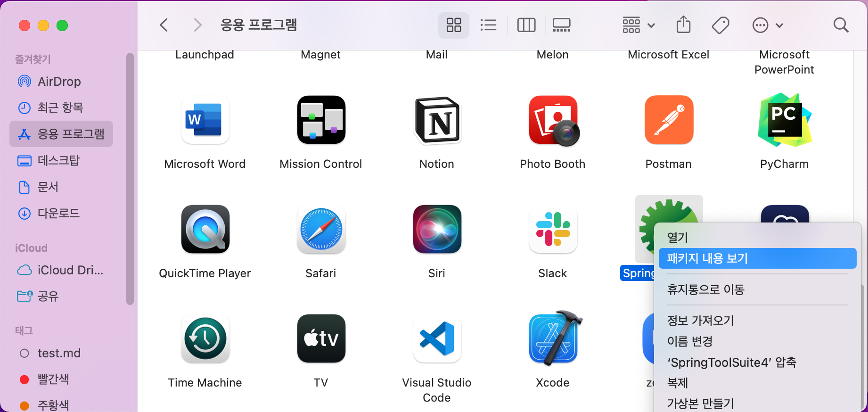Open 문서 in the sidebar
Image resolution: width=868 pixels, height=412 pixels.
tap(61, 187)
